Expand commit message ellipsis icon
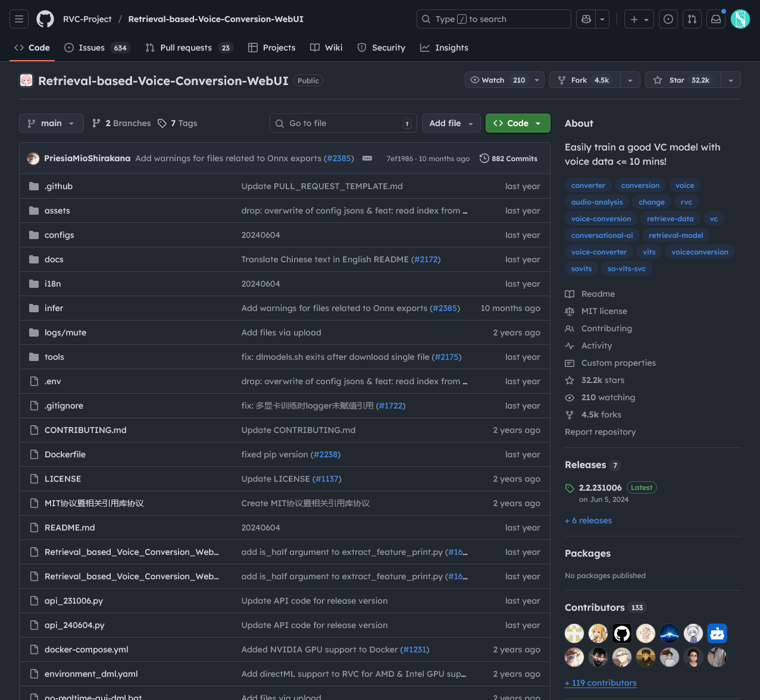Viewport: 760px width, 700px height. tap(367, 158)
